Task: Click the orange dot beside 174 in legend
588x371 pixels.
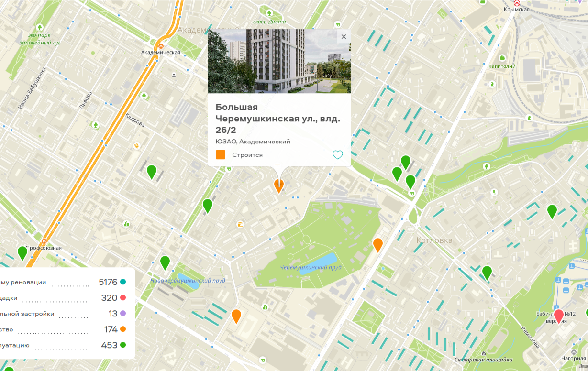Action: (123, 329)
